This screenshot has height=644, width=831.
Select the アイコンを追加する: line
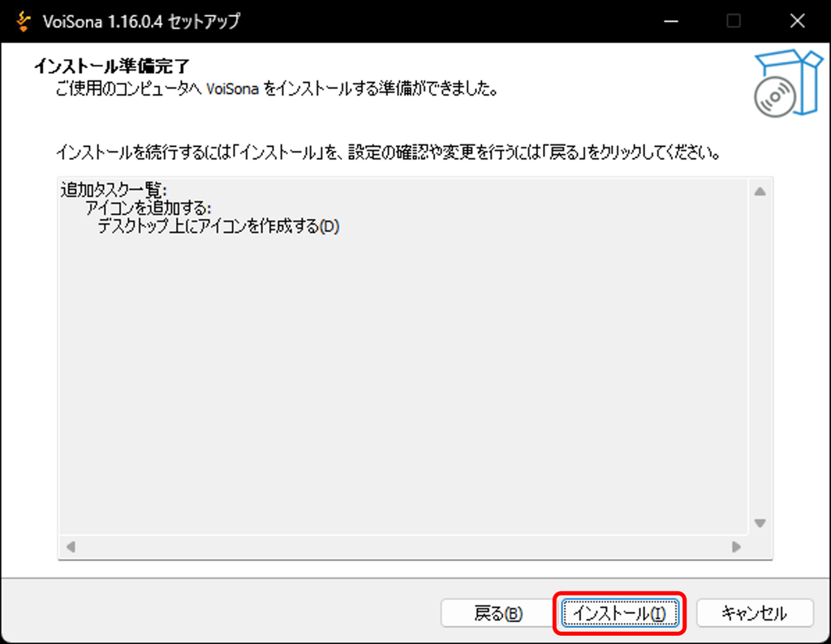tap(149, 208)
